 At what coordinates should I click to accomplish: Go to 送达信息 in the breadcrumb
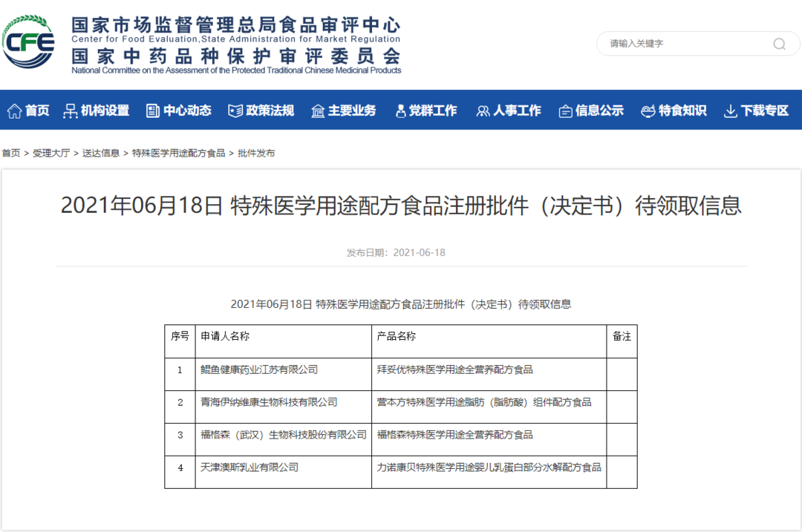(x=101, y=154)
